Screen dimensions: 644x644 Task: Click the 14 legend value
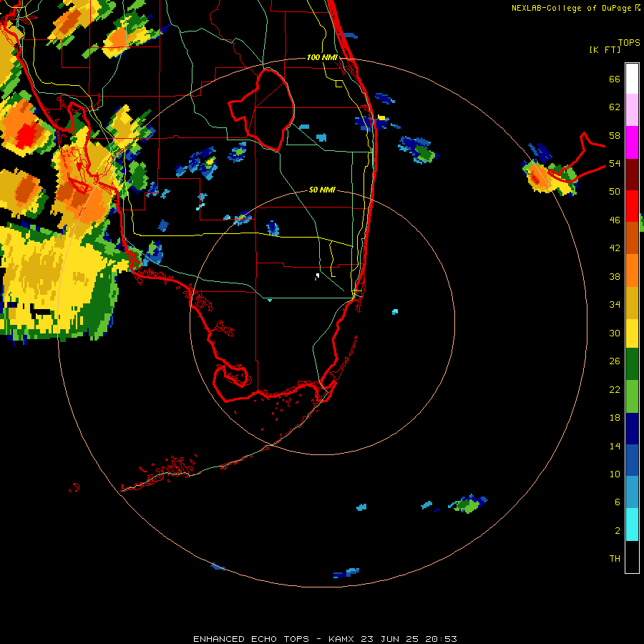tap(615, 446)
